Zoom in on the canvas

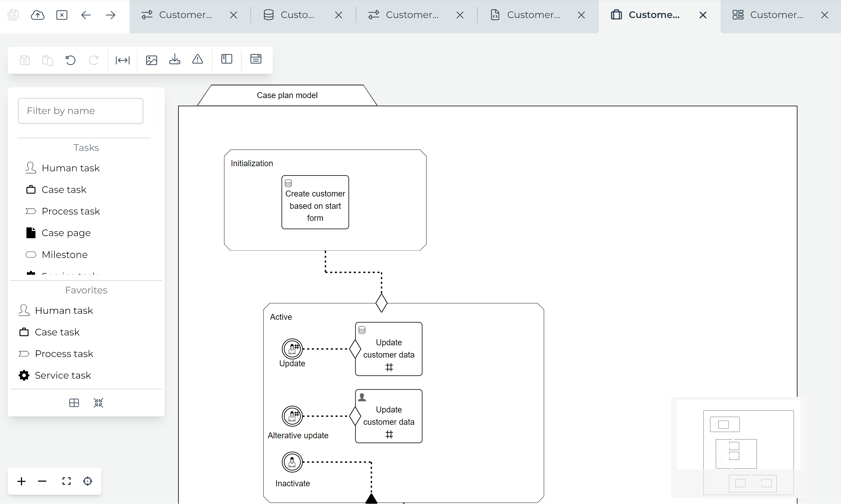point(21,481)
